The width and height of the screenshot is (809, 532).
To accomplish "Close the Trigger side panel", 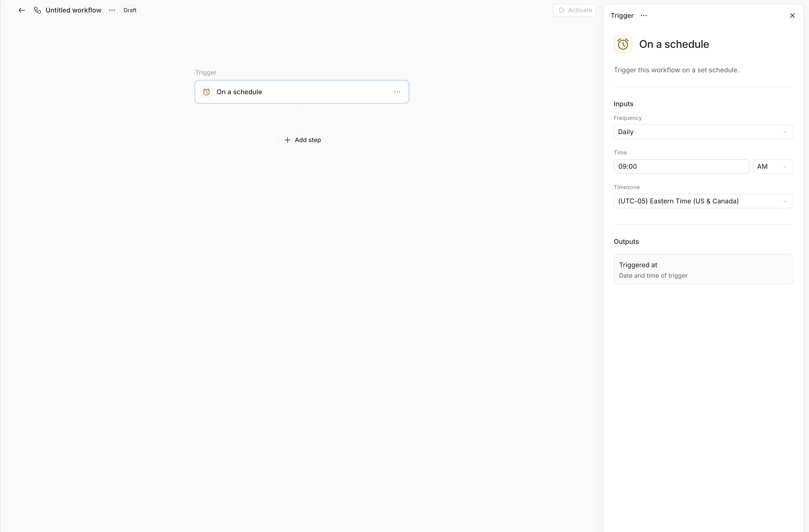I will coord(792,16).
